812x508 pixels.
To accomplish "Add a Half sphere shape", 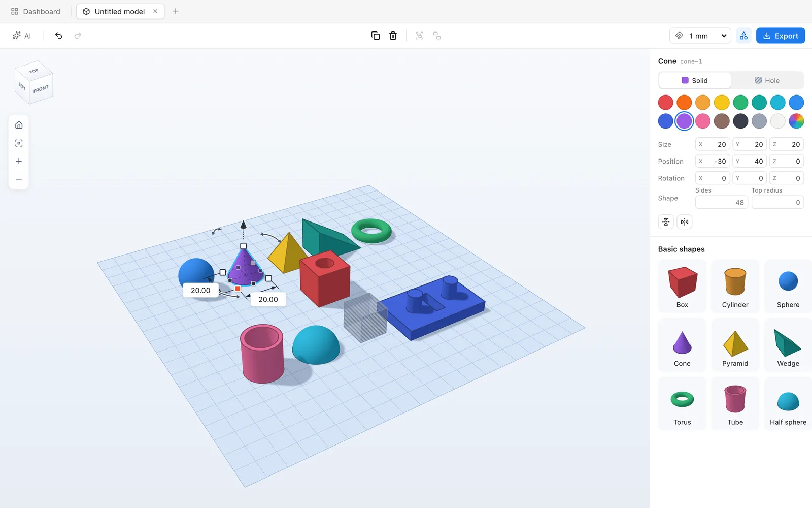I will 788,403.
